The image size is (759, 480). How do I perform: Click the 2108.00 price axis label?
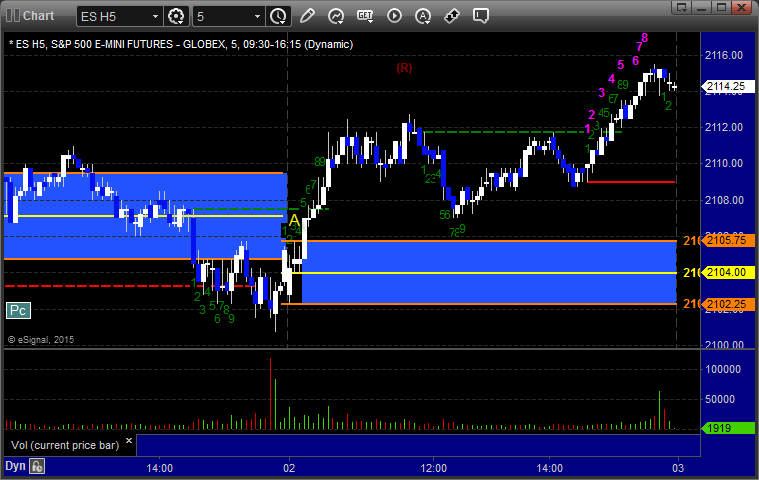[x=724, y=200]
